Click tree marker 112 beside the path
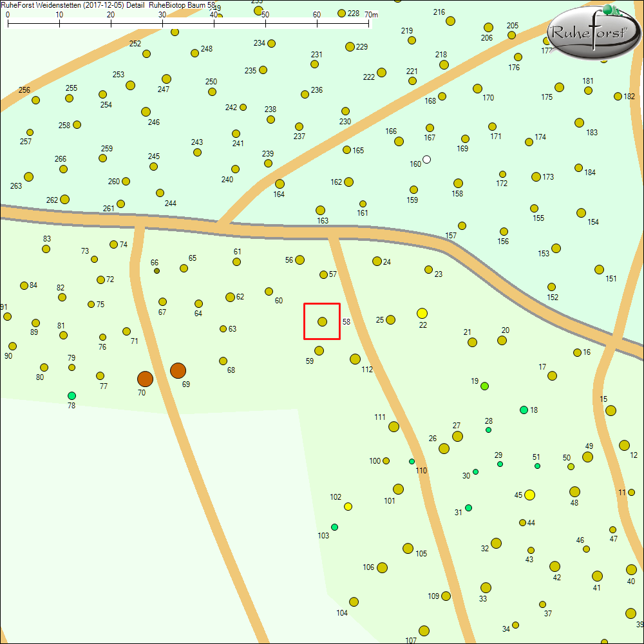Image resolution: width=644 pixels, height=644 pixels. click(x=355, y=359)
